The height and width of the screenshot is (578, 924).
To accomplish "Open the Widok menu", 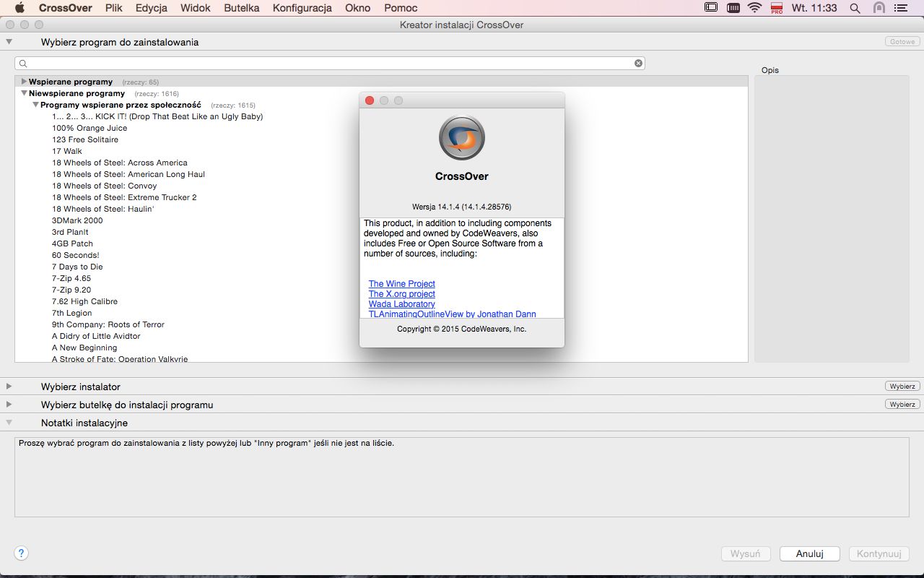I will click(x=196, y=8).
